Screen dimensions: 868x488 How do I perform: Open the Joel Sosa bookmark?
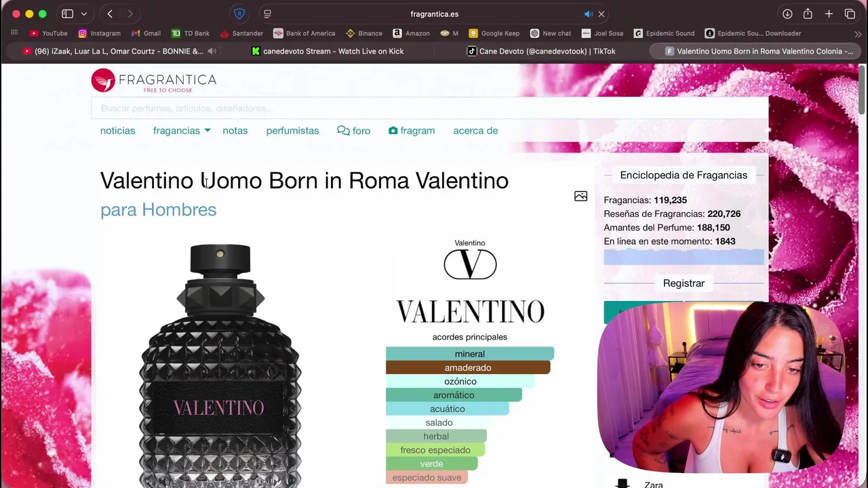tap(602, 33)
